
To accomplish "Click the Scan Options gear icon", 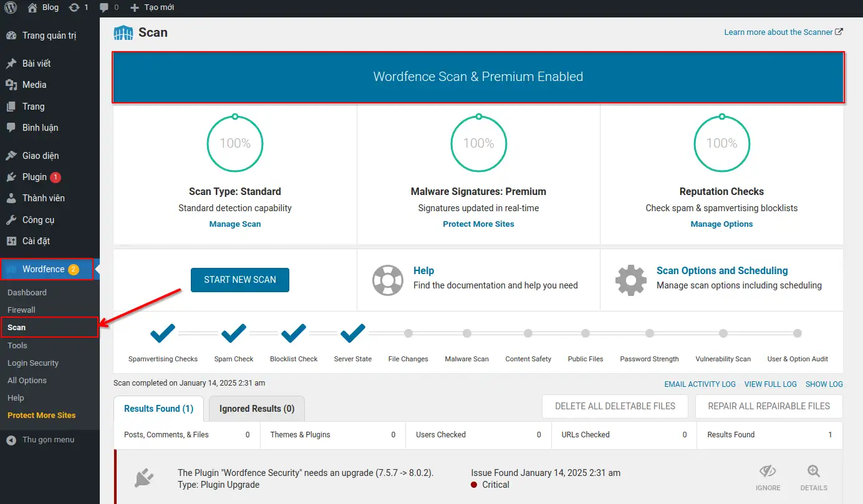I will (x=630, y=280).
